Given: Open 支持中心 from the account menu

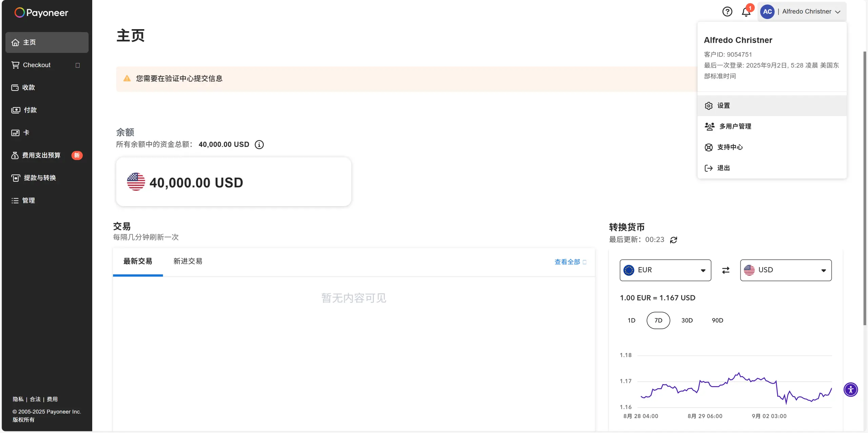Looking at the screenshot, I should point(772,147).
